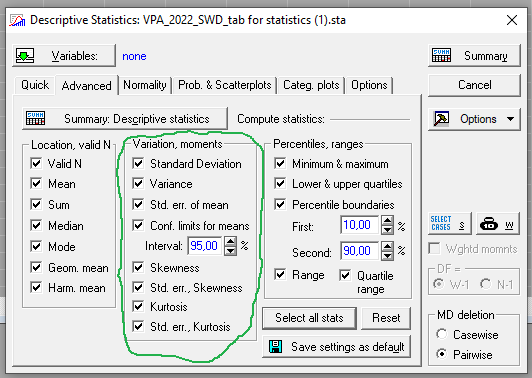Click the confidence Interval value field
This screenshot has height=378, width=532.
point(205,246)
